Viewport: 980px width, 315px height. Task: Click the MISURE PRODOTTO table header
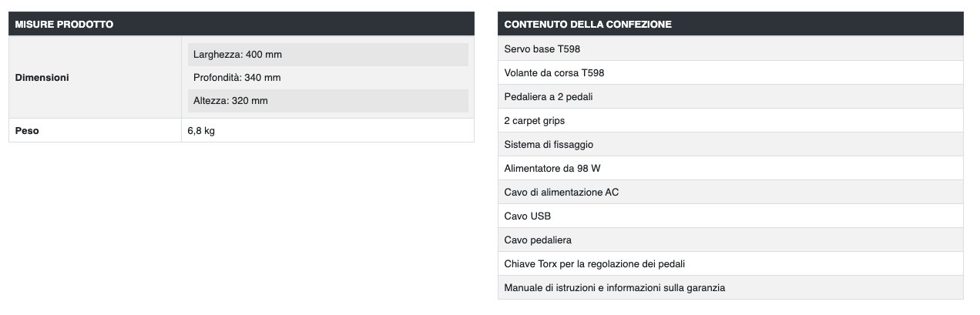(x=65, y=25)
